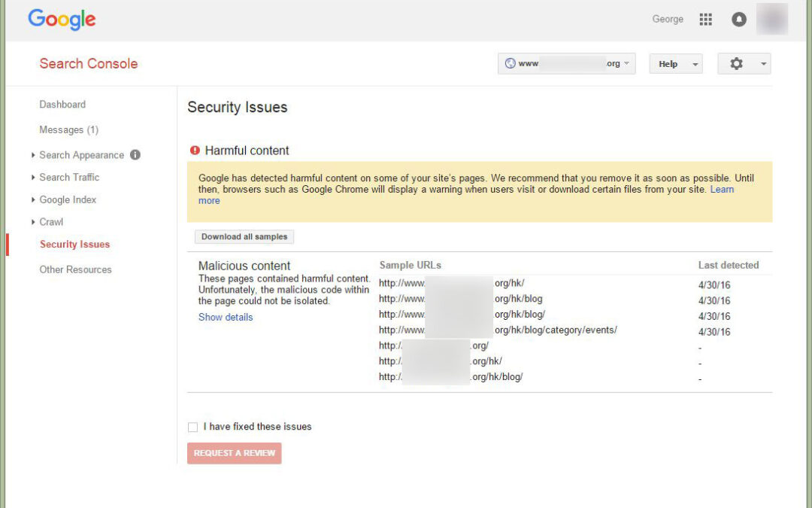
Task: Click the Last detected column header
Action: pos(728,266)
